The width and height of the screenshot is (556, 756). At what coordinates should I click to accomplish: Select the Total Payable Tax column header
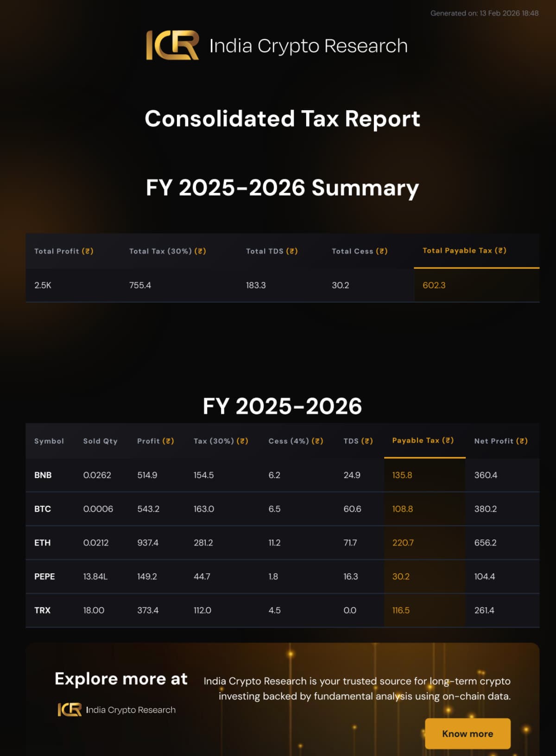coord(464,251)
